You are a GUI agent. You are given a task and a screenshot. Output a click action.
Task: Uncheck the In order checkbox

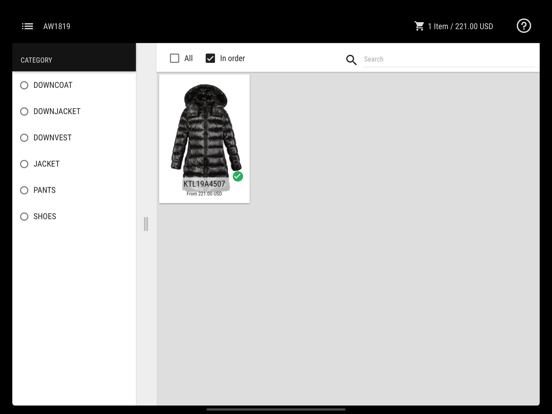210,58
